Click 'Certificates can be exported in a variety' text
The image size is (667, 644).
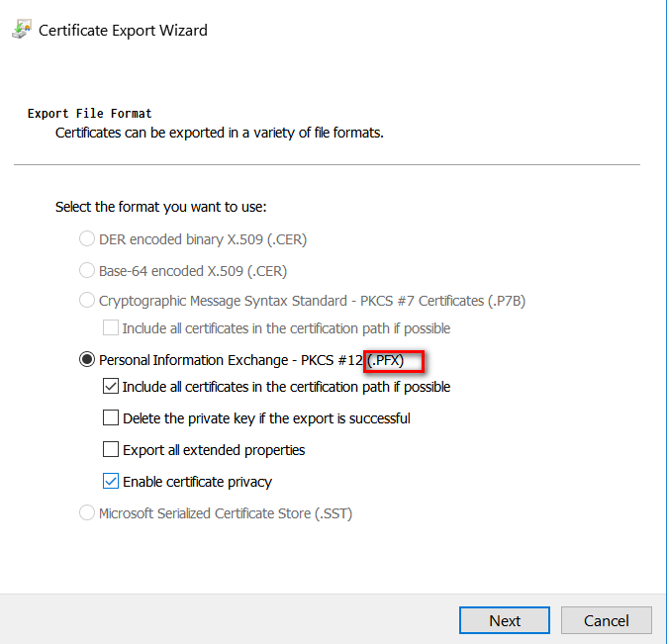tap(219, 133)
